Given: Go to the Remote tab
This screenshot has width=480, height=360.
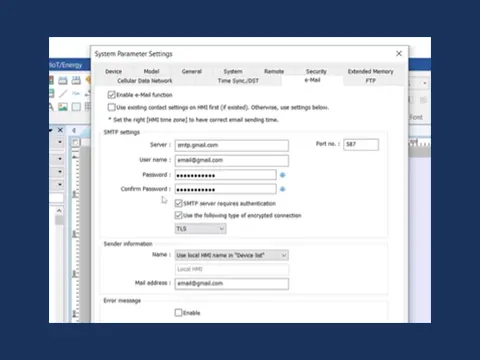Looking at the screenshot, I should tap(274, 71).
